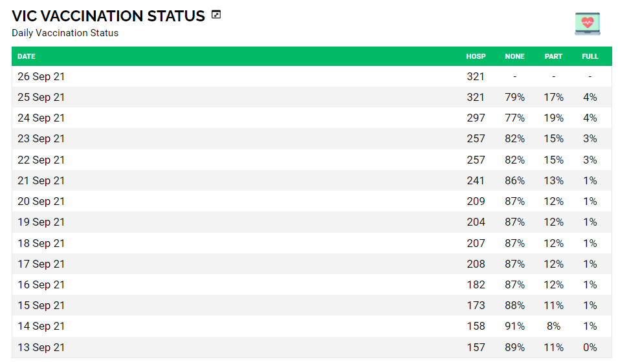Click hospitalisation value 204 for 19 Sep
The image size is (618, 364).
(476, 222)
